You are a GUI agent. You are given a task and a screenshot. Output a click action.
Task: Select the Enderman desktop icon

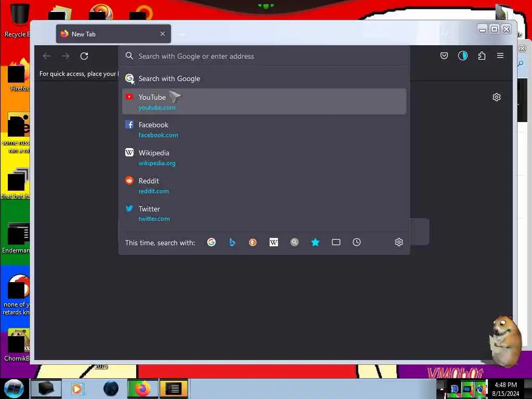pos(17,238)
